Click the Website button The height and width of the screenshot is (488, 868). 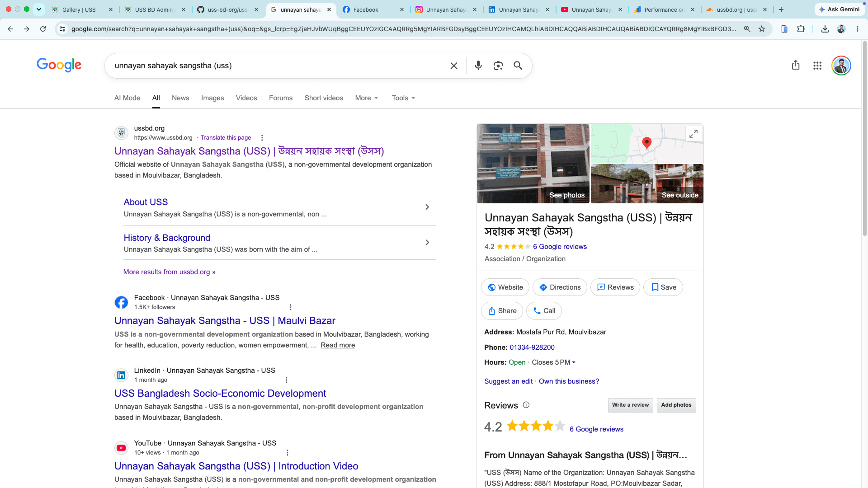[505, 287]
